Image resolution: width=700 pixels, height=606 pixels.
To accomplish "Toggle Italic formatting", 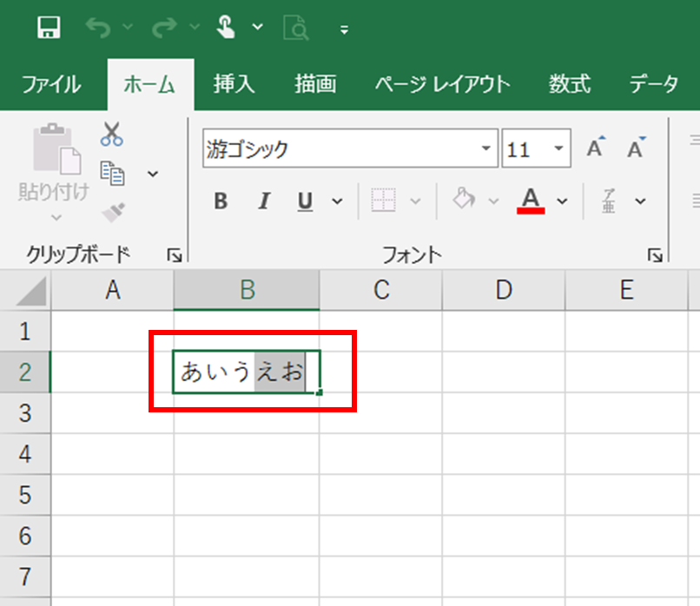I will tap(263, 201).
